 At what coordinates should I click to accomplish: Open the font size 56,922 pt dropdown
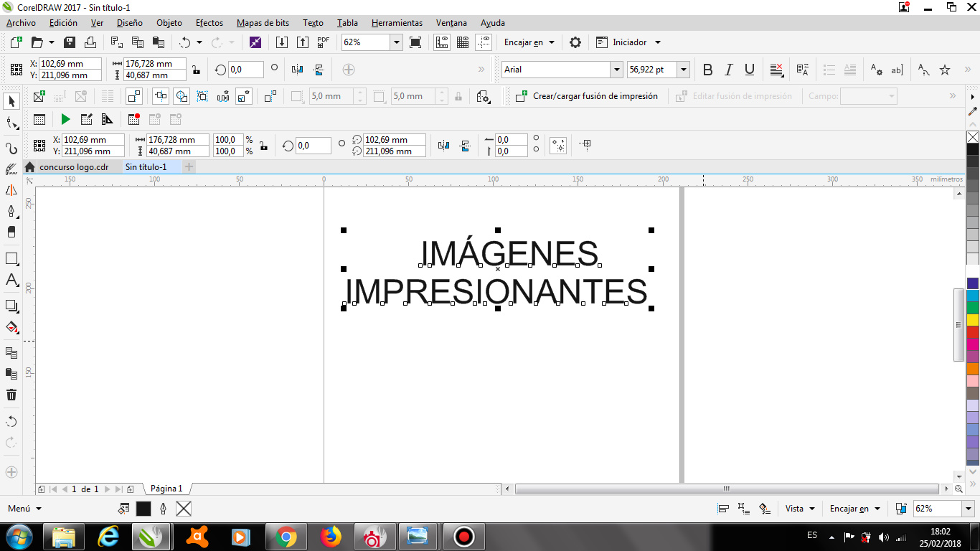[684, 70]
